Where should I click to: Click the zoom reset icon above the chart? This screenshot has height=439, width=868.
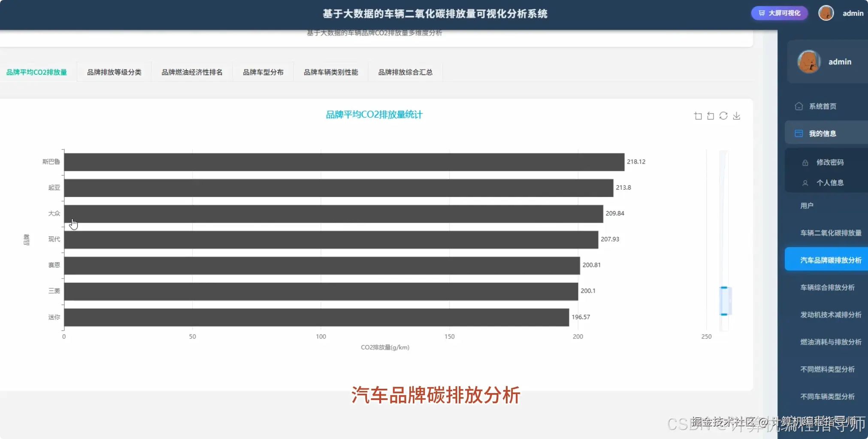pos(711,115)
